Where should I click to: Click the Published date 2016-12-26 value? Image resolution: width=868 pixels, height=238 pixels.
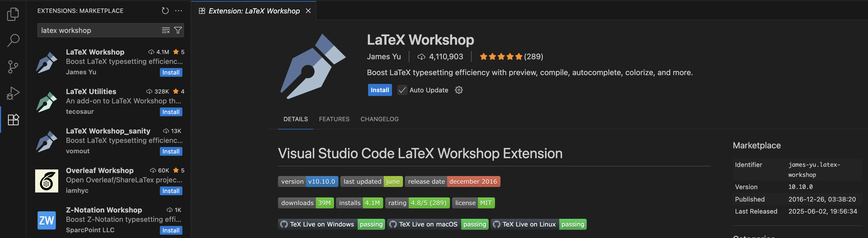tap(822, 199)
